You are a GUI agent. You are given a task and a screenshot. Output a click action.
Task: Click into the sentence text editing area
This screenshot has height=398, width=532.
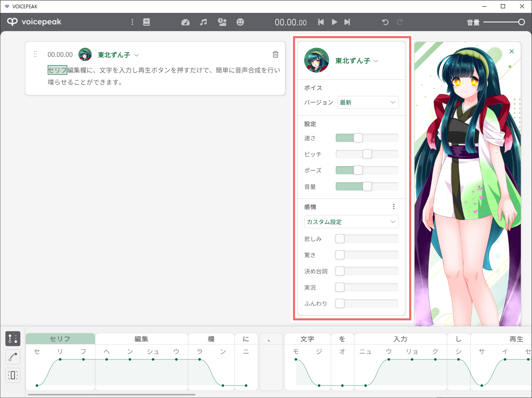(x=164, y=76)
